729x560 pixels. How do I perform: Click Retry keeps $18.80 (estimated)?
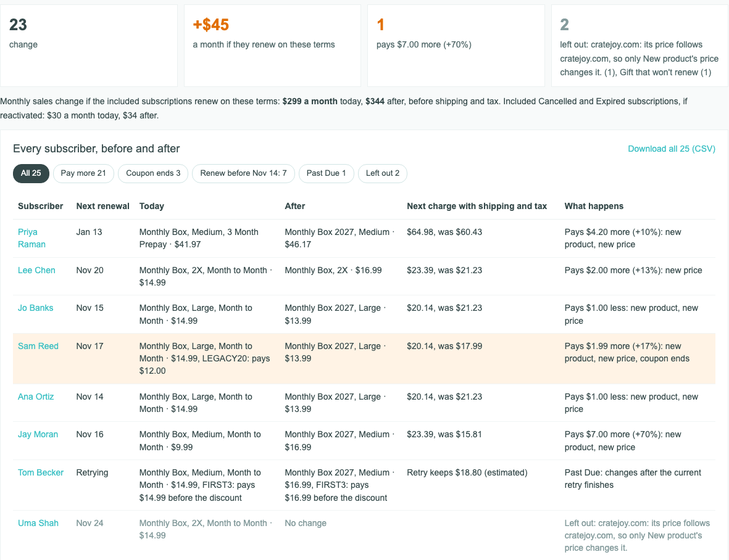(467, 472)
